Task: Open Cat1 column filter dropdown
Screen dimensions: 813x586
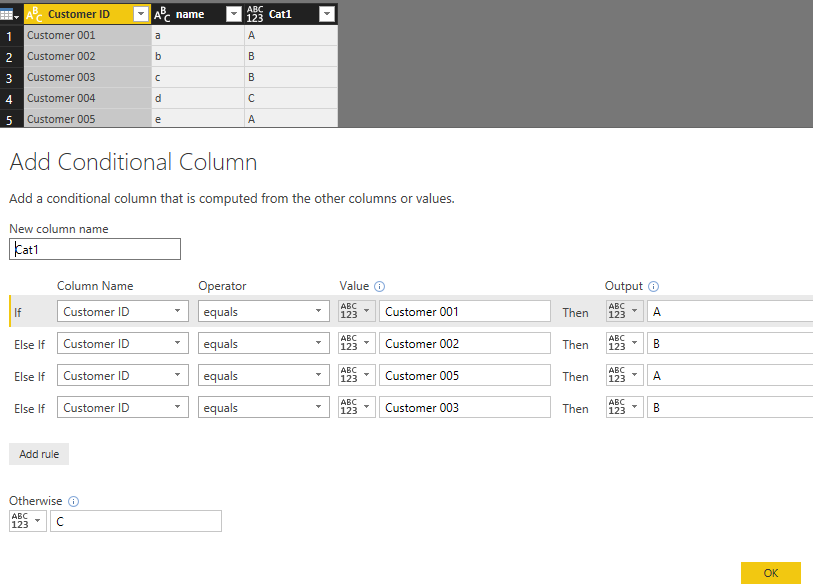Action: (x=327, y=15)
